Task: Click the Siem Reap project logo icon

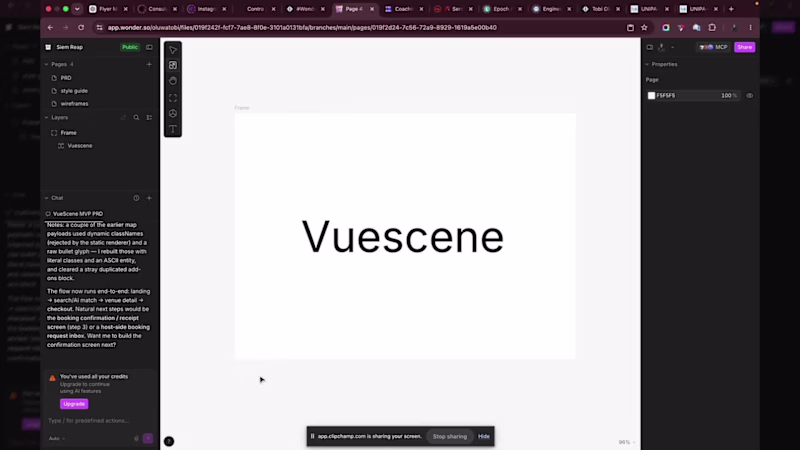Action: 48,47
